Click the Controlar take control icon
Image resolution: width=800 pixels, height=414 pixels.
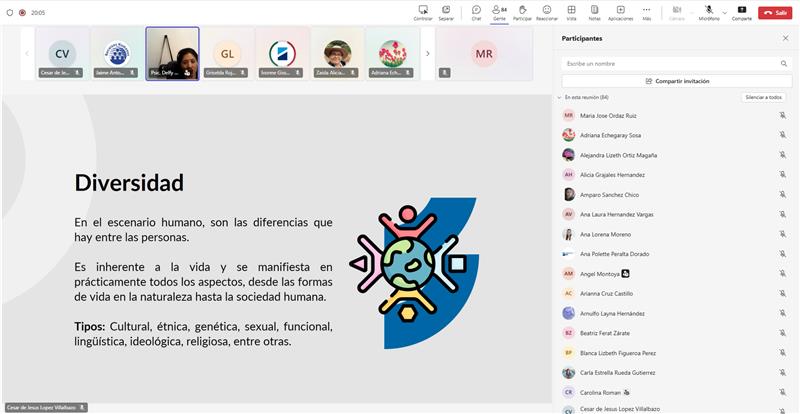click(423, 11)
